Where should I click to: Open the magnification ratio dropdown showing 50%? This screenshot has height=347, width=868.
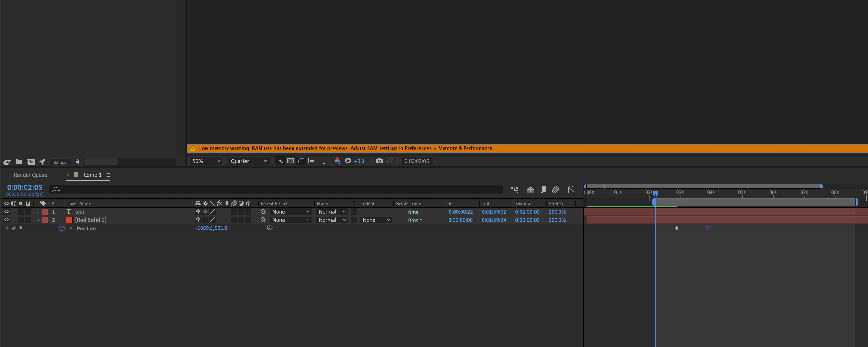pyautogui.click(x=206, y=161)
